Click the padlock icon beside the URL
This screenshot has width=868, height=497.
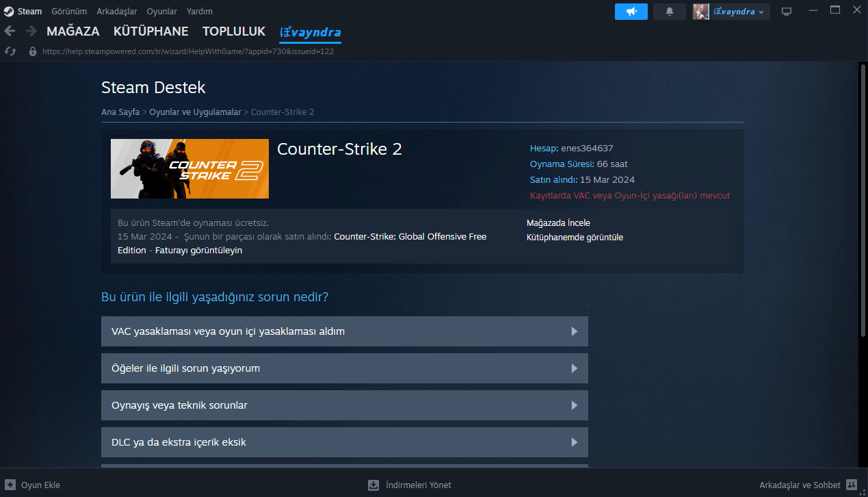[x=32, y=51]
